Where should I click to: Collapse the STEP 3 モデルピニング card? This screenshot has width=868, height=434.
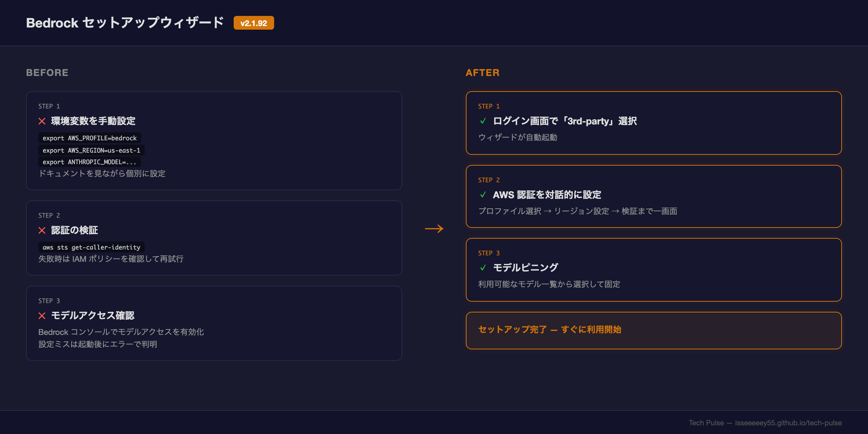[x=653, y=269]
